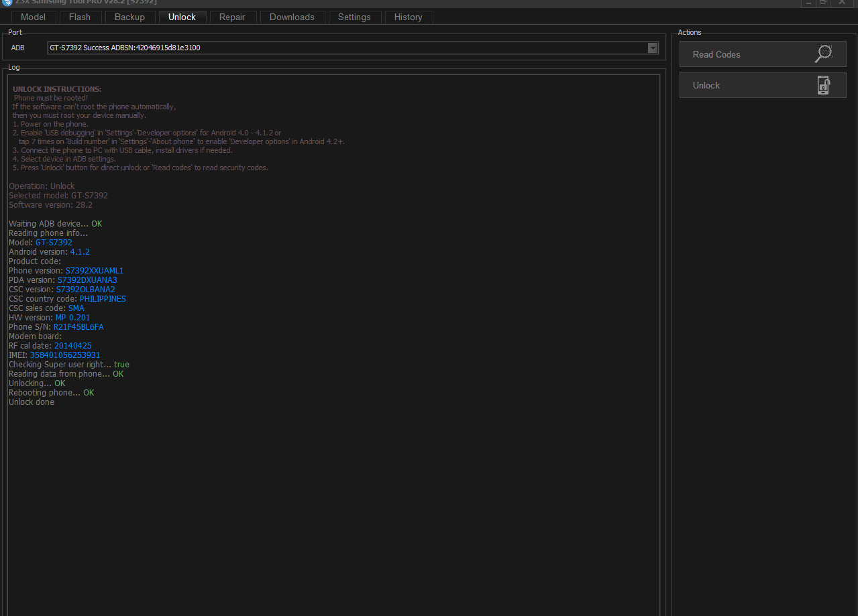Go to the Backup tab
The height and width of the screenshot is (616, 858).
click(129, 17)
